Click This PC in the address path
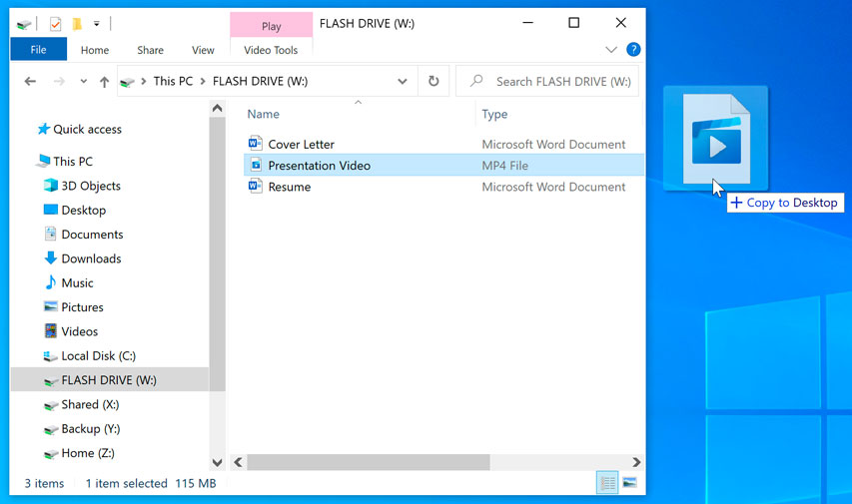The width and height of the screenshot is (852, 504). tap(173, 81)
